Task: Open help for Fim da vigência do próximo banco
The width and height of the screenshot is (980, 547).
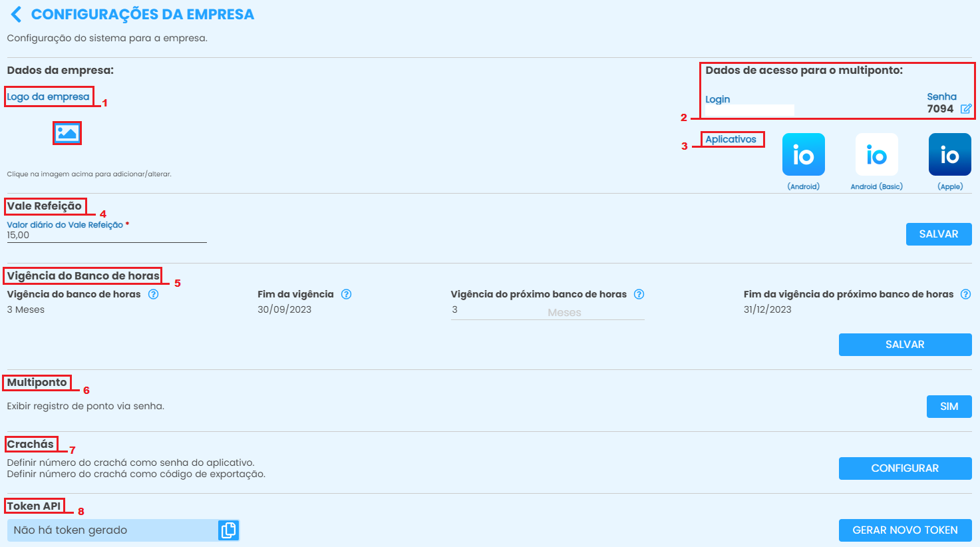Action: [965, 294]
